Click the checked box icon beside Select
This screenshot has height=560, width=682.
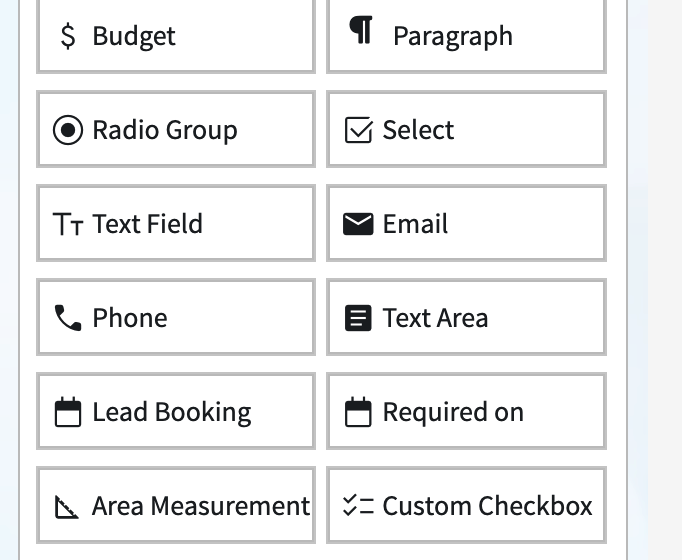[x=358, y=130]
